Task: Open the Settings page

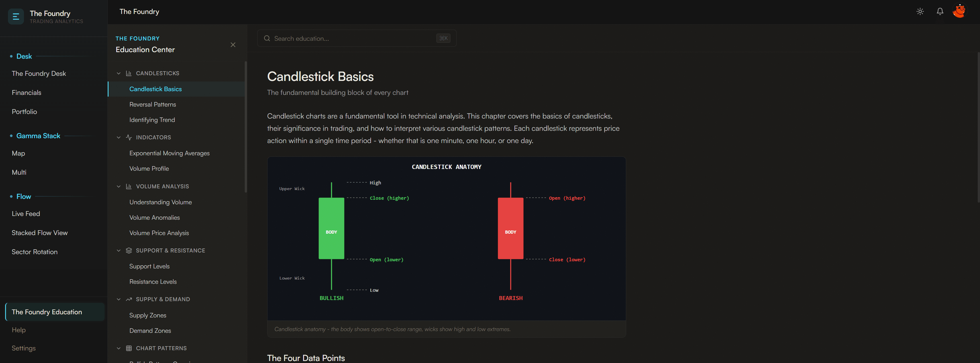Action: (x=24, y=348)
